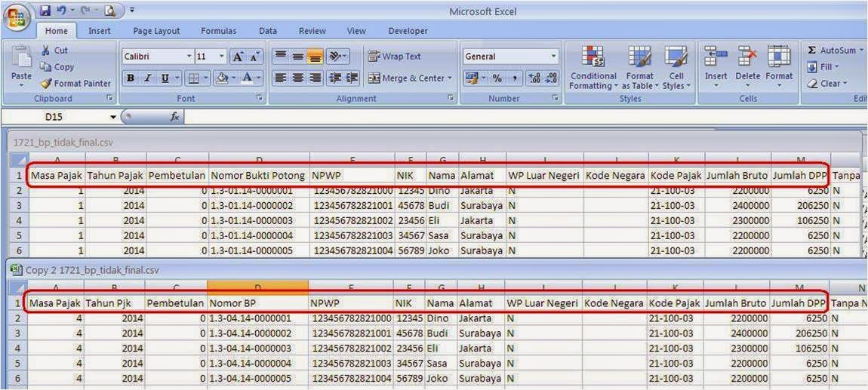Select column D header in Copy 2 window
Viewport: 868px width, 390px height.
point(258,287)
